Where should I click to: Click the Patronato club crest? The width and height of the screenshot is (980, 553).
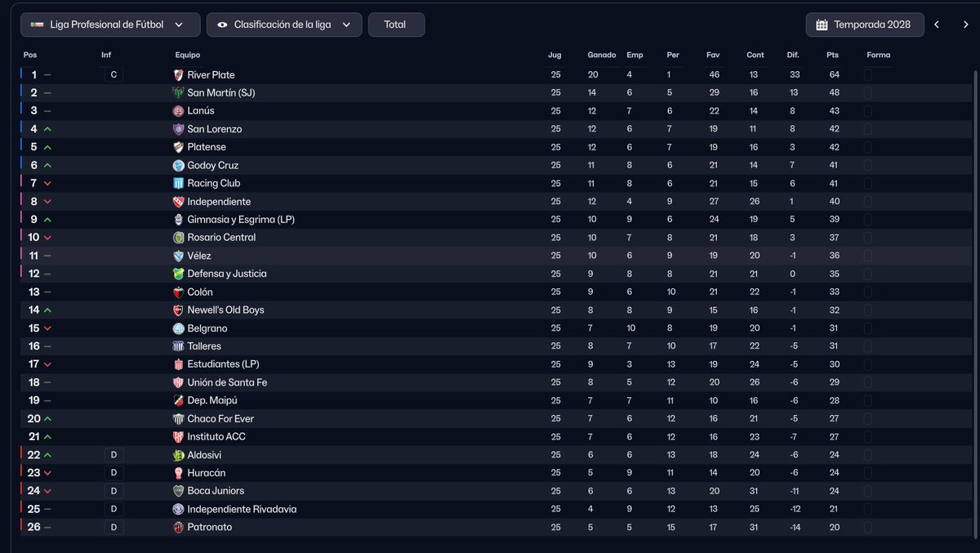click(178, 527)
